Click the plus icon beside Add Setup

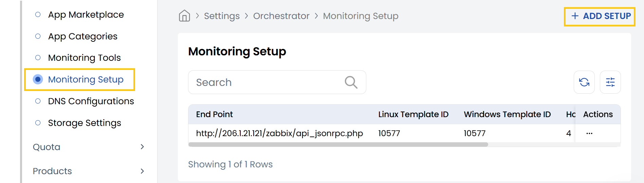tap(575, 16)
